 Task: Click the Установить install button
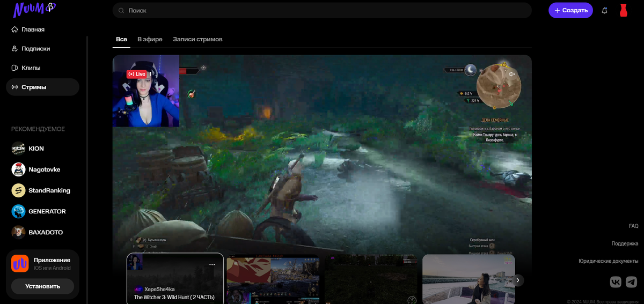pos(42,286)
